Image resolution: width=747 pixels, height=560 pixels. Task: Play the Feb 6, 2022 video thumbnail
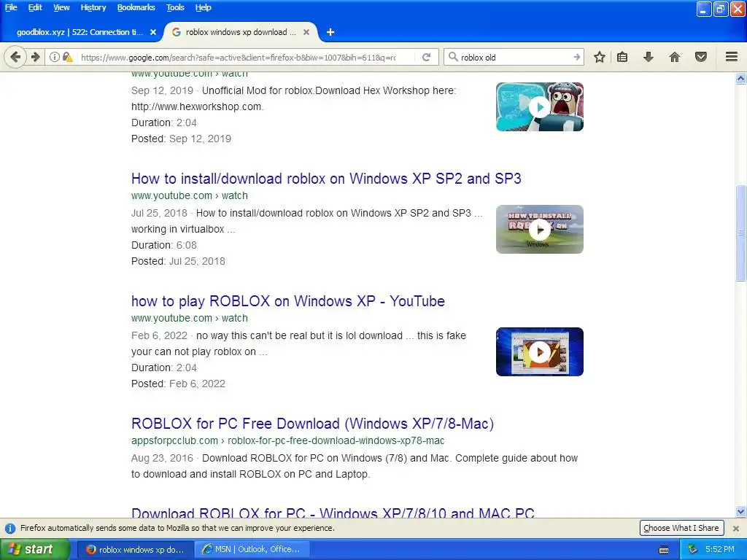tap(539, 352)
